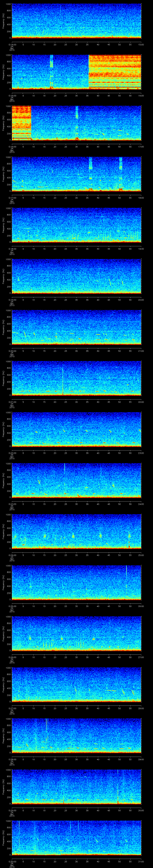
Task: Click the spectrogram panel starting at 0:19:00
Action: (76, 276)
